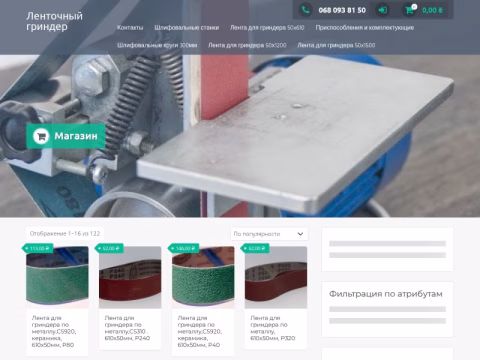Click the Фильтрация по атрибутам heading
The image size is (480, 360).
point(386,294)
